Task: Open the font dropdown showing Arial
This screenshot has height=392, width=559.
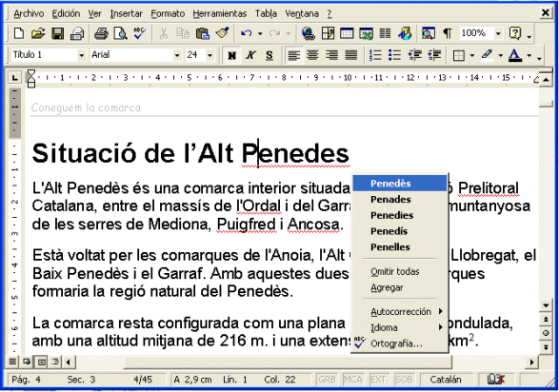Action: (177, 55)
